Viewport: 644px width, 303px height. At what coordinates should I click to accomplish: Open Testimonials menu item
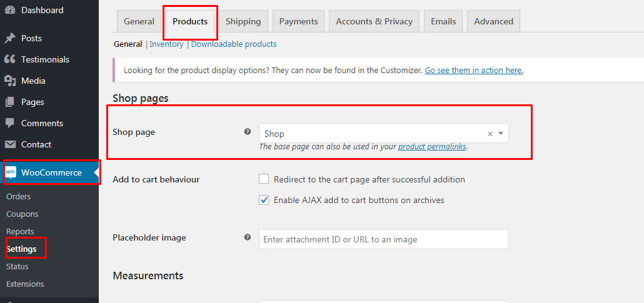pos(45,59)
